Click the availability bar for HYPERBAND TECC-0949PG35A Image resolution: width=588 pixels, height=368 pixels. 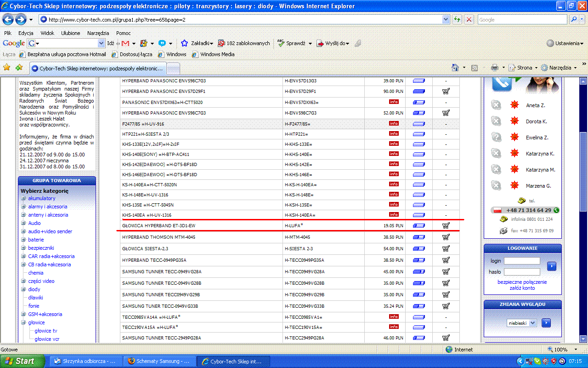(419, 260)
